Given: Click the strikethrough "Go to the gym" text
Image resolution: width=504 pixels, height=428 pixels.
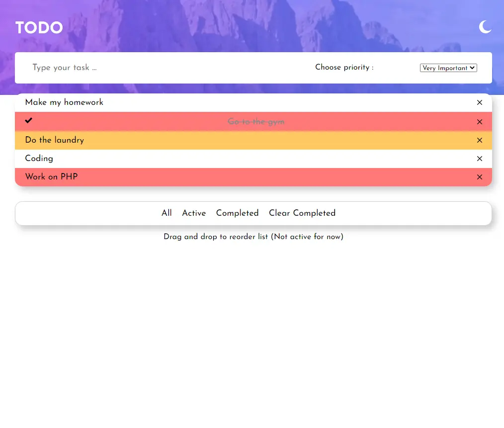Looking at the screenshot, I should 256,122.
